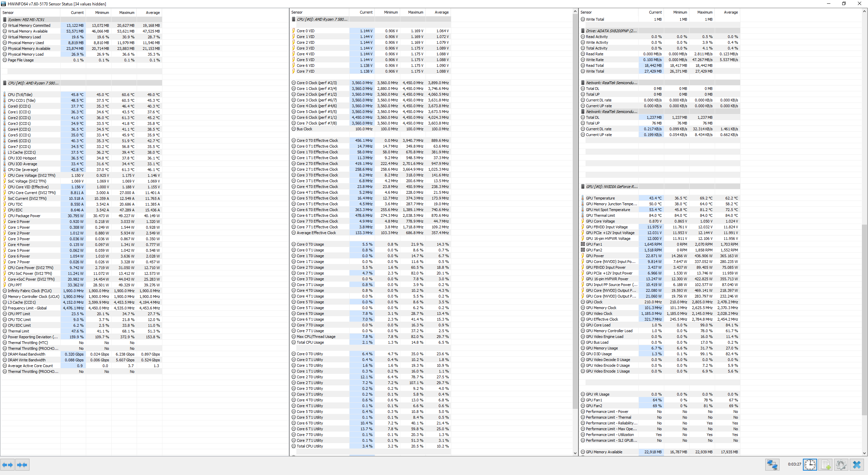Click the HWiNFO64 title bar app icon
The image size is (868, 475).
pos(4,4)
